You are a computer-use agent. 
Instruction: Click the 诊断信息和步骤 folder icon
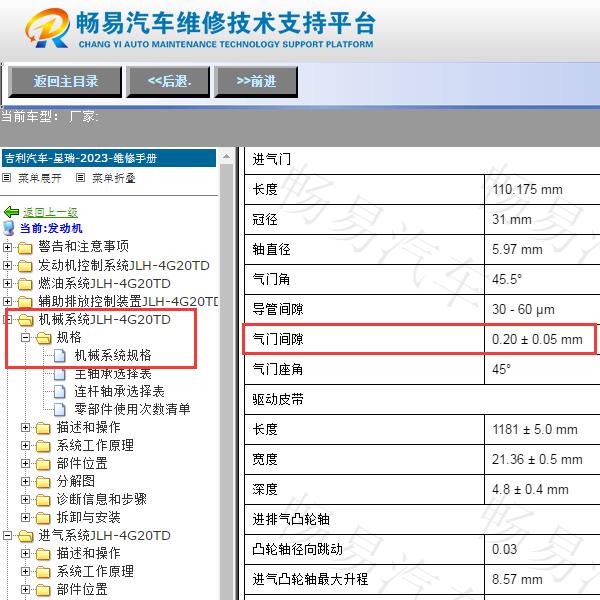43,500
